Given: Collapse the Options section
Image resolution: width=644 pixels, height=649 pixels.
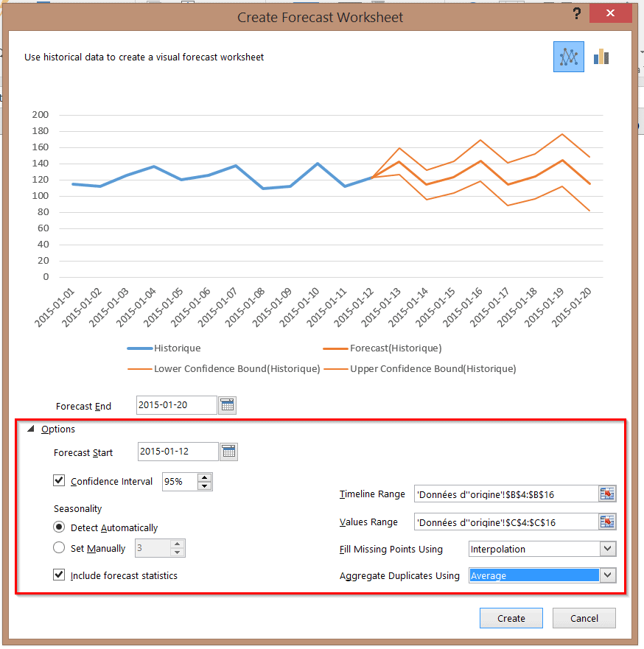Looking at the screenshot, I should tap(31, 429).
